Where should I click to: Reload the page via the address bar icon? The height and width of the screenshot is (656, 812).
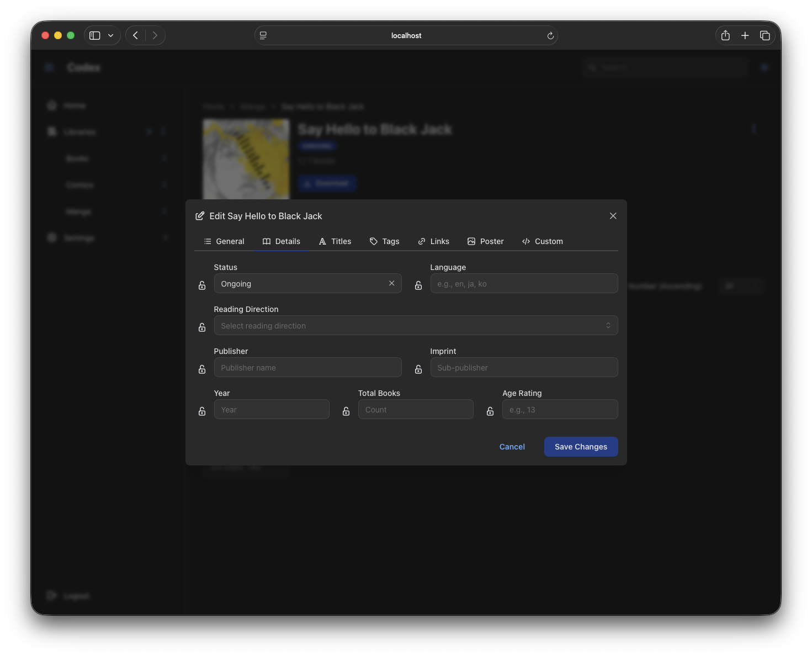pos(550,35)
